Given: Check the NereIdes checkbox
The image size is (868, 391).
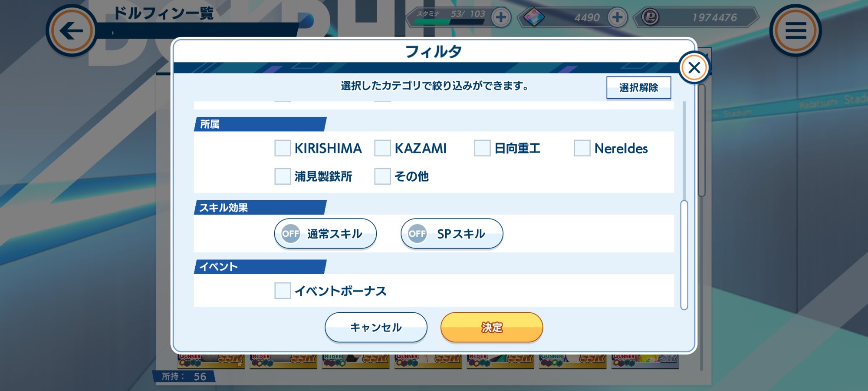Looking at the screenshot, I should pyautogui.click(x=582, y=148).
